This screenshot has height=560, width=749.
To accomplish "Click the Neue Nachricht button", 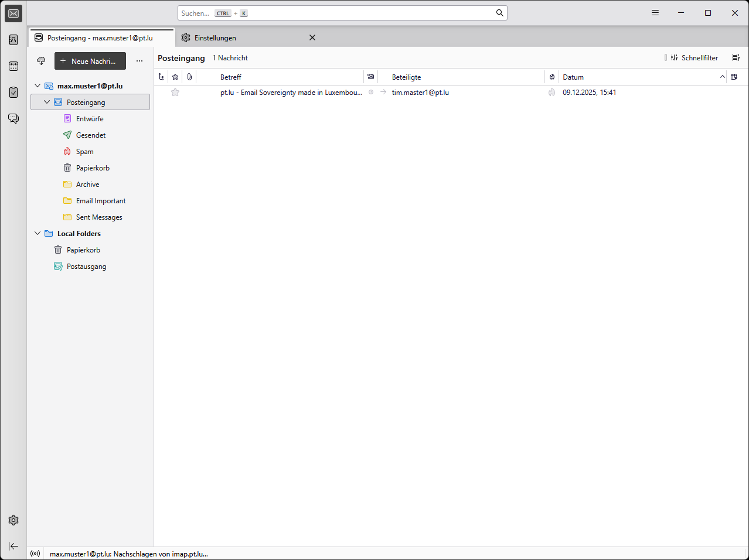I will coord(90,61).
